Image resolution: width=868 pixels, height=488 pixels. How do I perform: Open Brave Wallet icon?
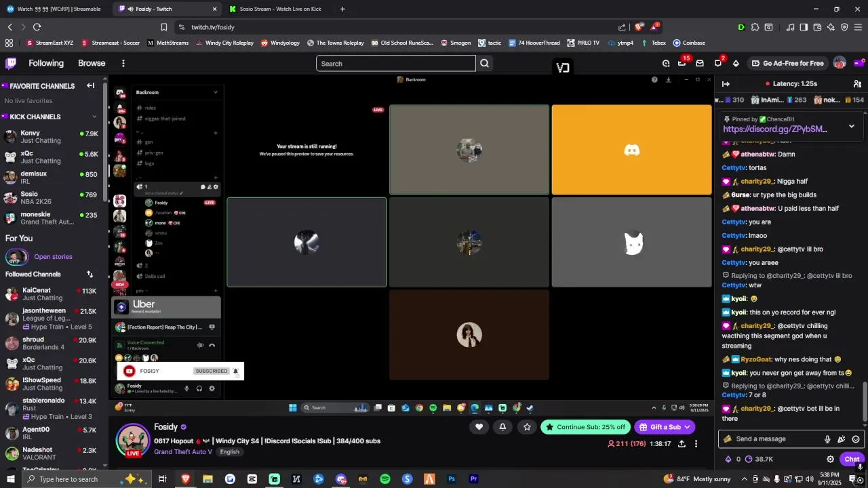pyautogui.click(x=817, y=27)
